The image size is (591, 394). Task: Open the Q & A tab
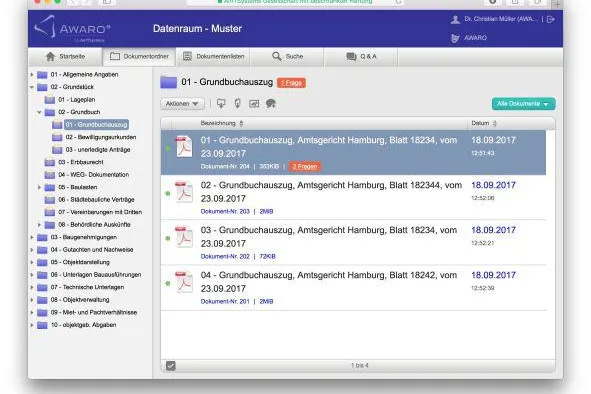361,57
